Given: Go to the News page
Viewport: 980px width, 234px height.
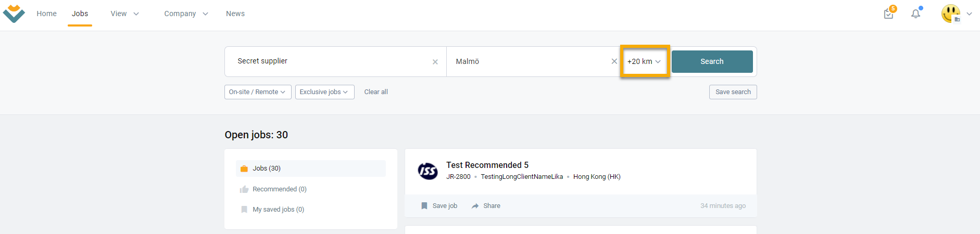Looking at the screenshot, I should [x=235, y=14].
